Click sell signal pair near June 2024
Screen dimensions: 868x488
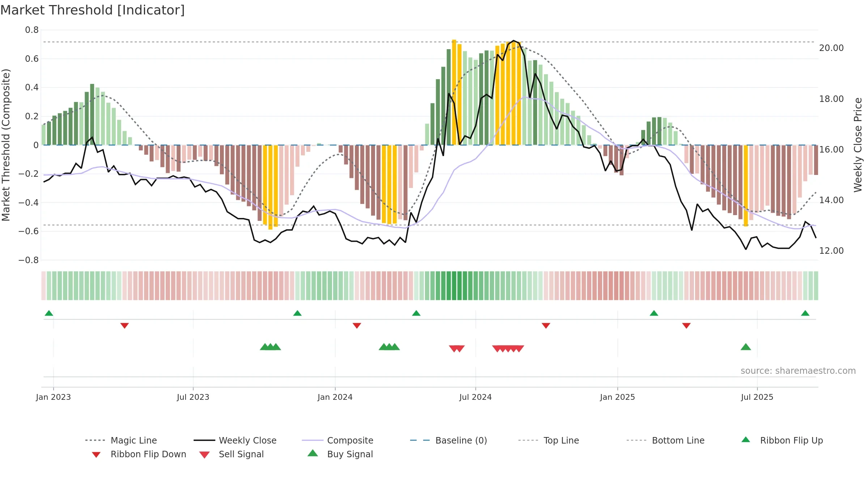[457, 348]
